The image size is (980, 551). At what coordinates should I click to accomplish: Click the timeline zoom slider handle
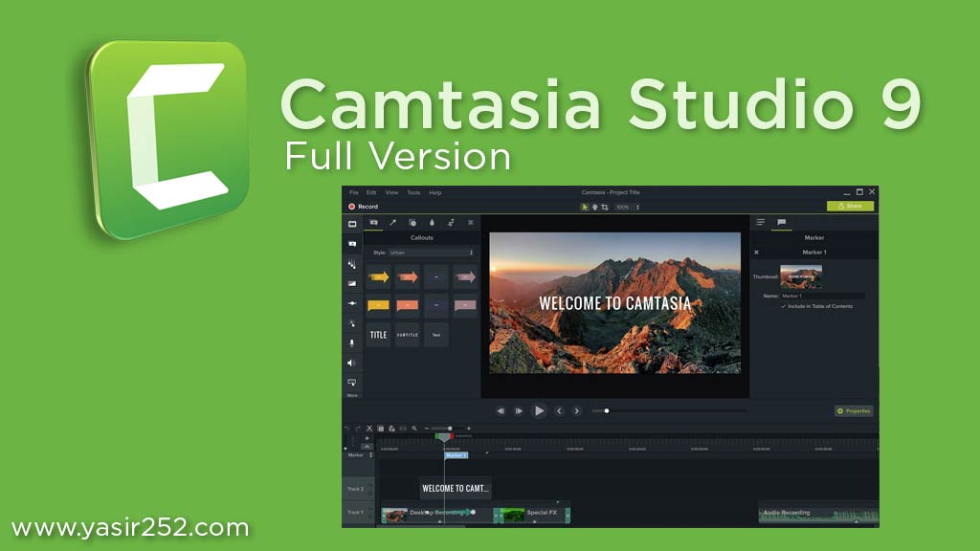coord(450,429)
